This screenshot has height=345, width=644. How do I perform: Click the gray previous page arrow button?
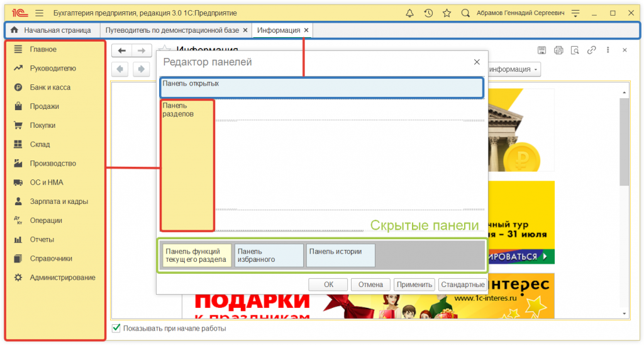point(120,69)
